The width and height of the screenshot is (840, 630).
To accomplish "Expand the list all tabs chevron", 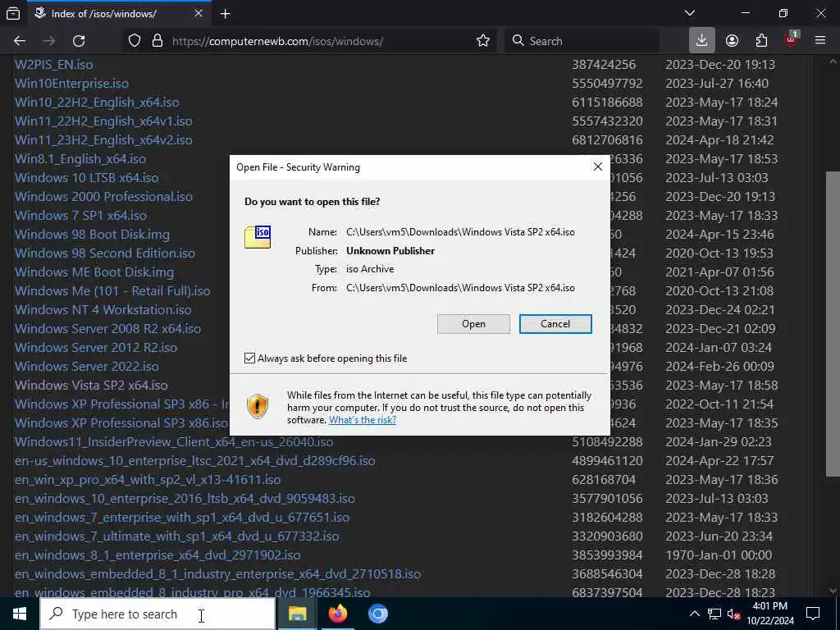I will 689,13.
